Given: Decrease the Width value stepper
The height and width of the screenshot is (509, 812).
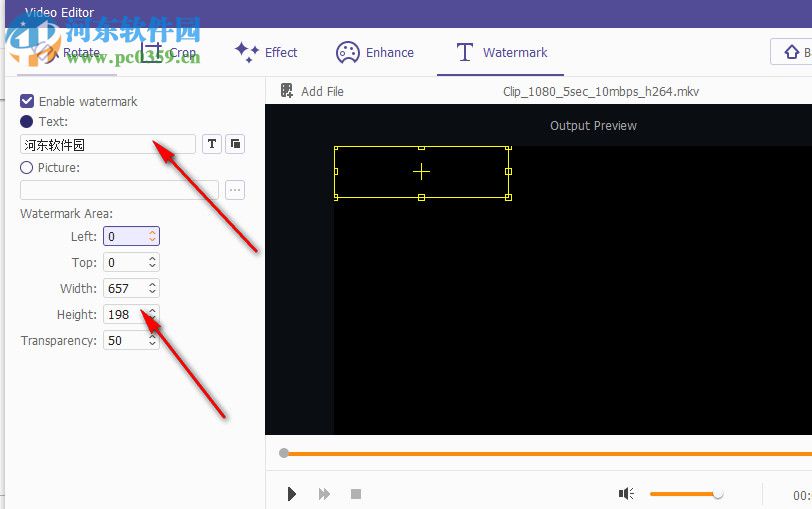Looking at the screenshot, I should coord(152,292).
